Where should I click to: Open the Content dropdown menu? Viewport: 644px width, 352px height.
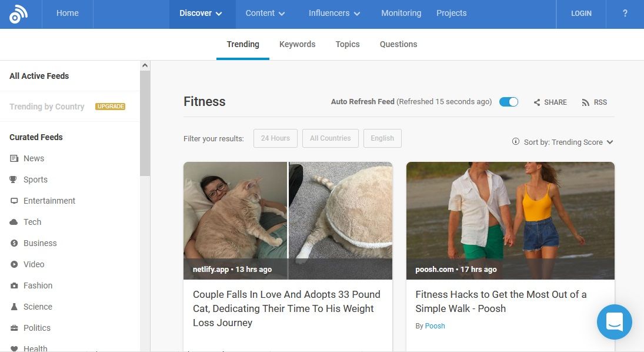point(265,14)
